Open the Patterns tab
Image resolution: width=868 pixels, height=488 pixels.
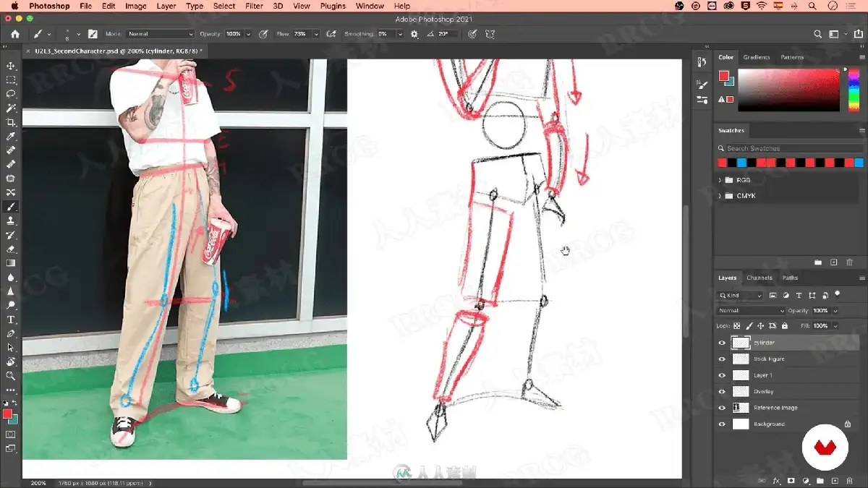pyautogui.click(x=792, y=57)
